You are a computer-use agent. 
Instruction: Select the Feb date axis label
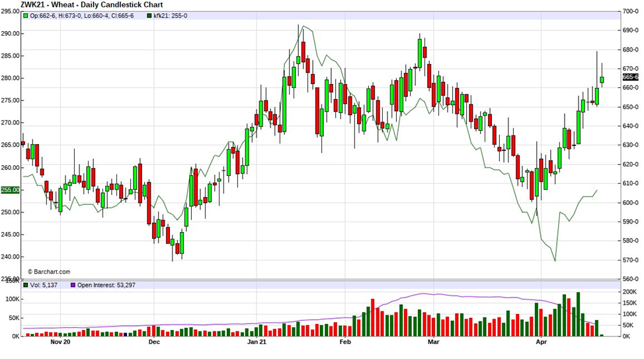tap(344, 342)
